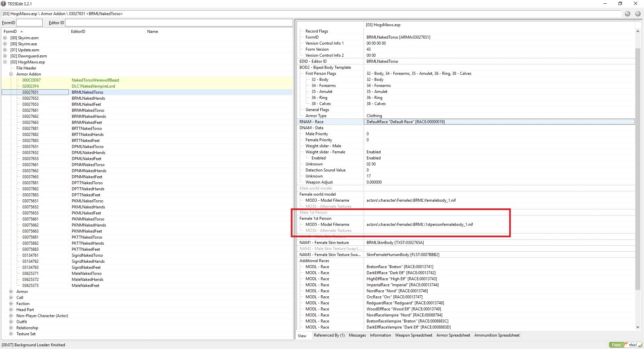
Task: Select the DLC1NakedVampireLord record
Action: [147, 86]
